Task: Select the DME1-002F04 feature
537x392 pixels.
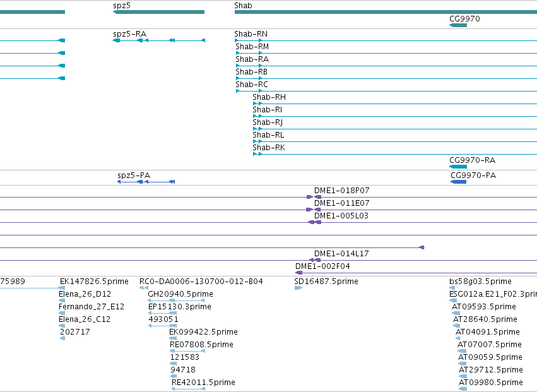Action: (322, 266)
